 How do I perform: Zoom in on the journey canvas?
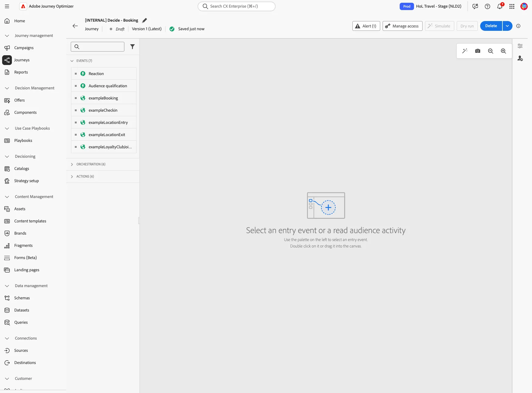[503, 51]
